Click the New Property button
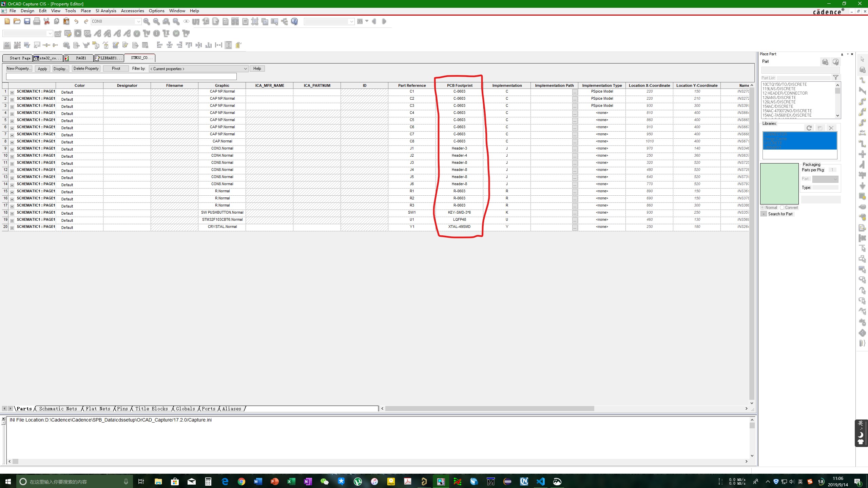This screenshot has width=868, height=488. pyautogui.click(x=19, y=69)
